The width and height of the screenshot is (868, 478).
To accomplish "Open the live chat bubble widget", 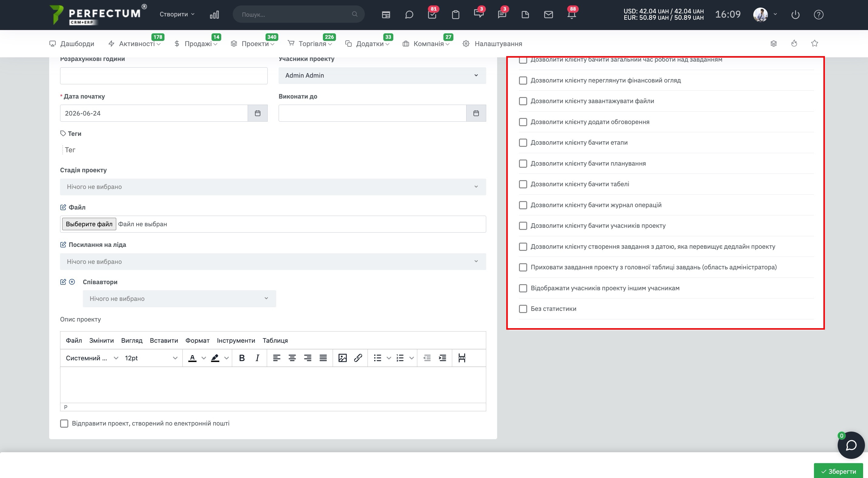I will point(851,445).
